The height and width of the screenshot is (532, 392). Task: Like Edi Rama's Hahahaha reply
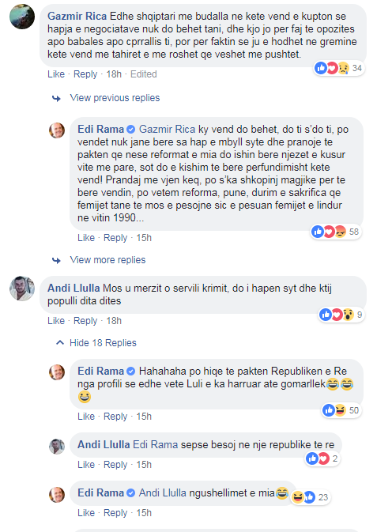pyautogui.click(x=86, y=417)
